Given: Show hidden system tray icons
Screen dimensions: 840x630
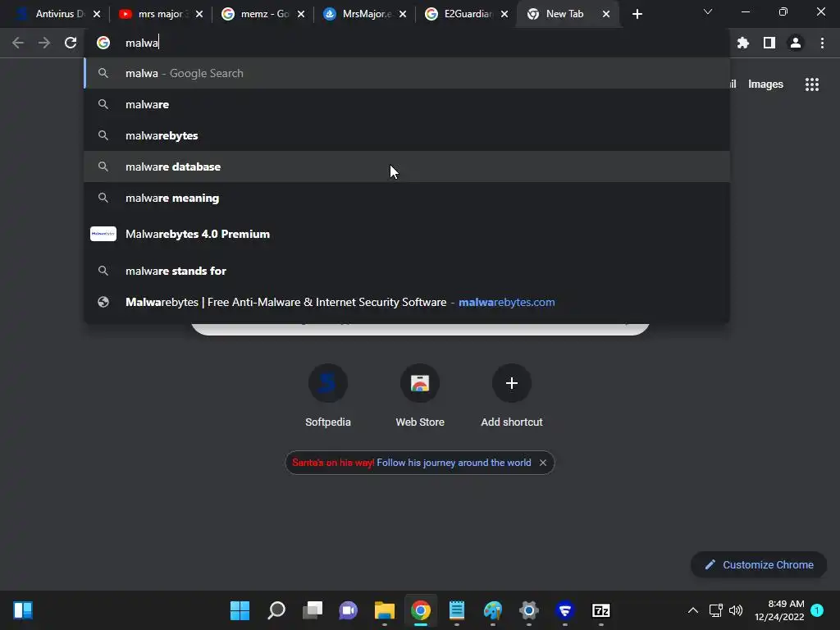Looking at the screenshot, I should (692, 610).
